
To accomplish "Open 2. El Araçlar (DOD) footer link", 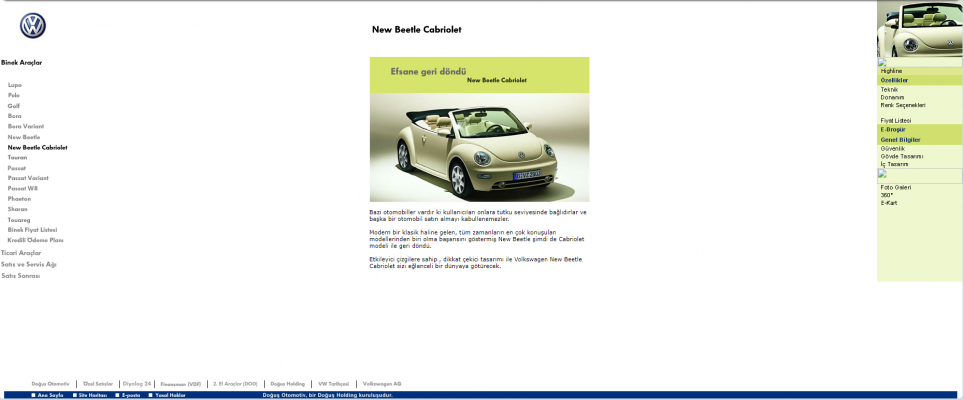I will click(x=235, y=384).
